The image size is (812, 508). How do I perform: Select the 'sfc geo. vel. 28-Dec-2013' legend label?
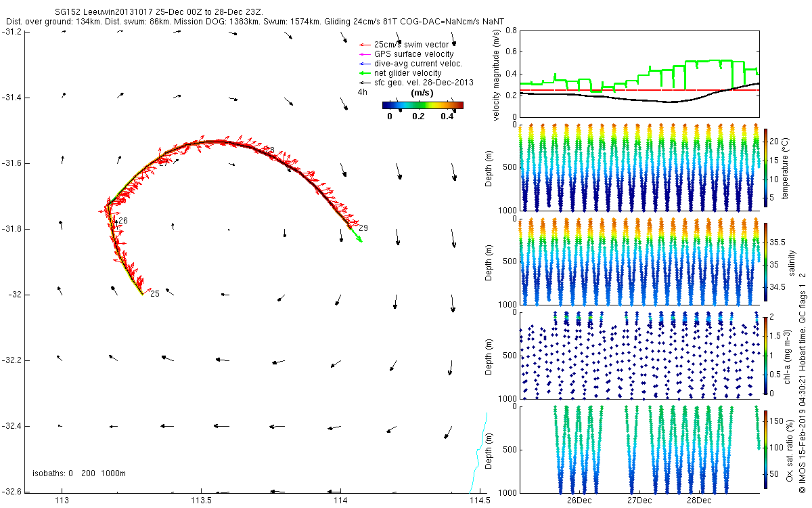click(x=424, y=82)
